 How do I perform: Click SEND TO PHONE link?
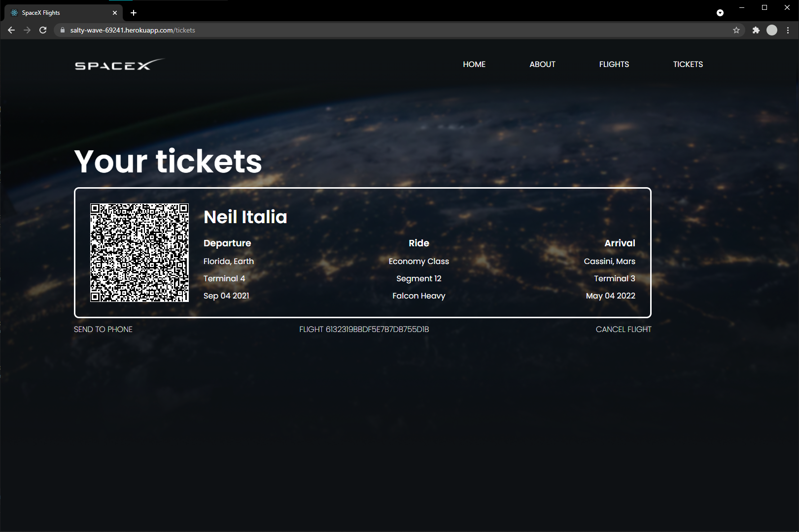(x=103, y=330)
